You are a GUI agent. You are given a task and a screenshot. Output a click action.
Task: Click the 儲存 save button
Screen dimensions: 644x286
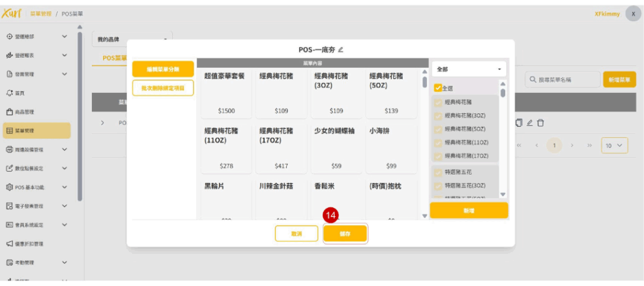pos(345,233)
